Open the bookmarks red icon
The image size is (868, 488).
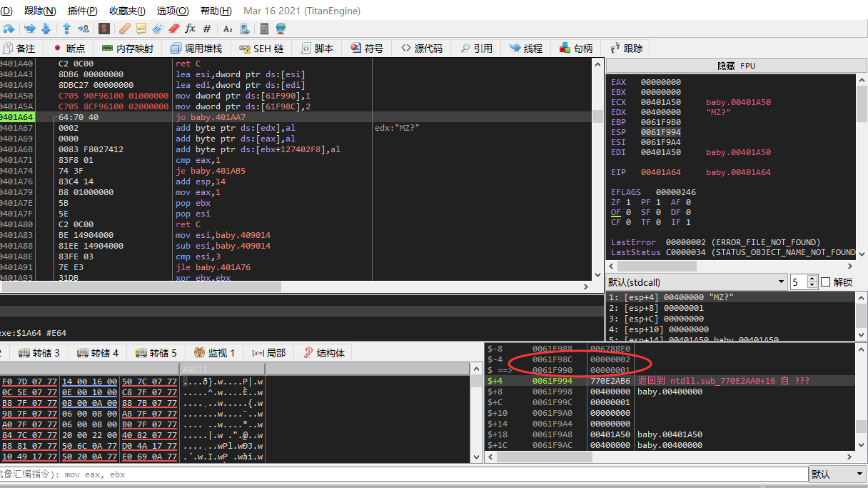click(x=173, y=29)
